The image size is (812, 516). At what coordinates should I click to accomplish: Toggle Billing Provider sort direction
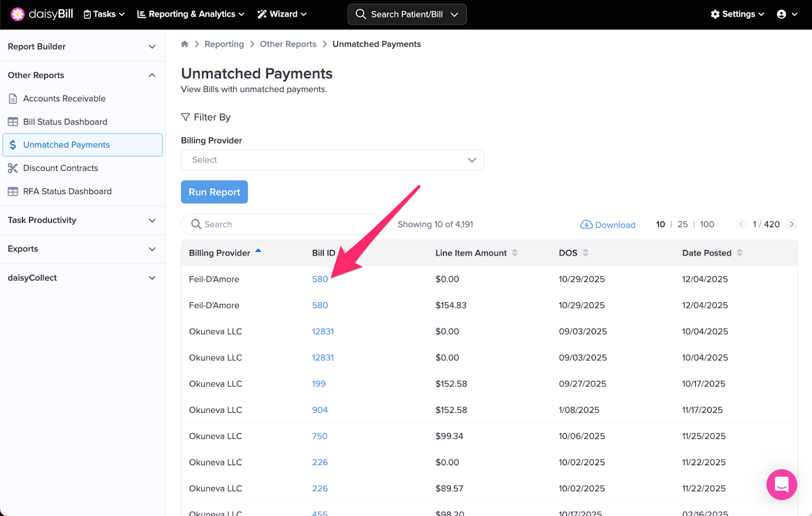(x=258, y=251)
